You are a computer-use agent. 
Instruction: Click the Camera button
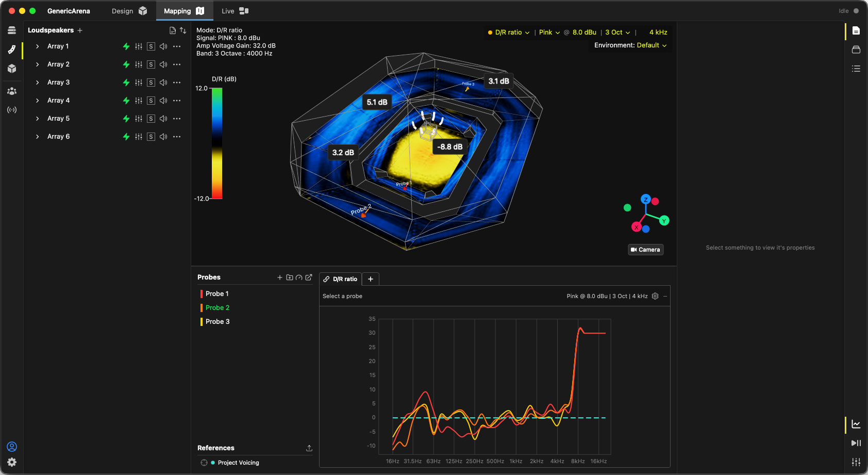[x=645, y=250]
